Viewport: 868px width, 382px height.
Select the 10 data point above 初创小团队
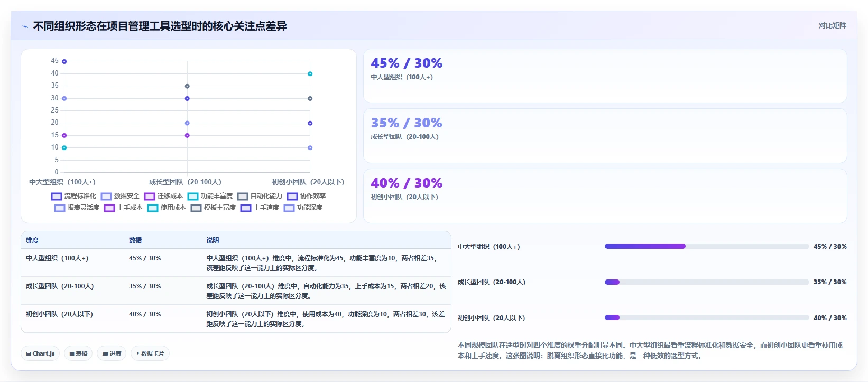(x=310, y=147)
